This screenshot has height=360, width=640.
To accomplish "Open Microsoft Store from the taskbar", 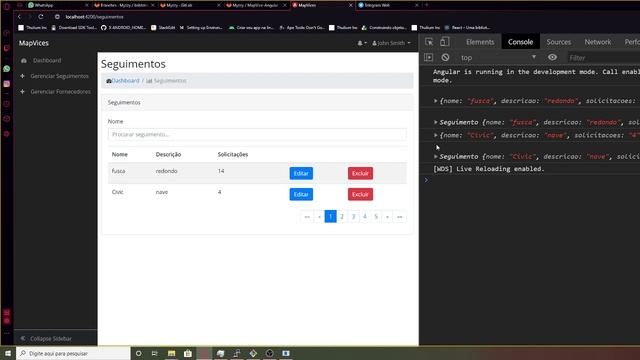I will 188,353.
